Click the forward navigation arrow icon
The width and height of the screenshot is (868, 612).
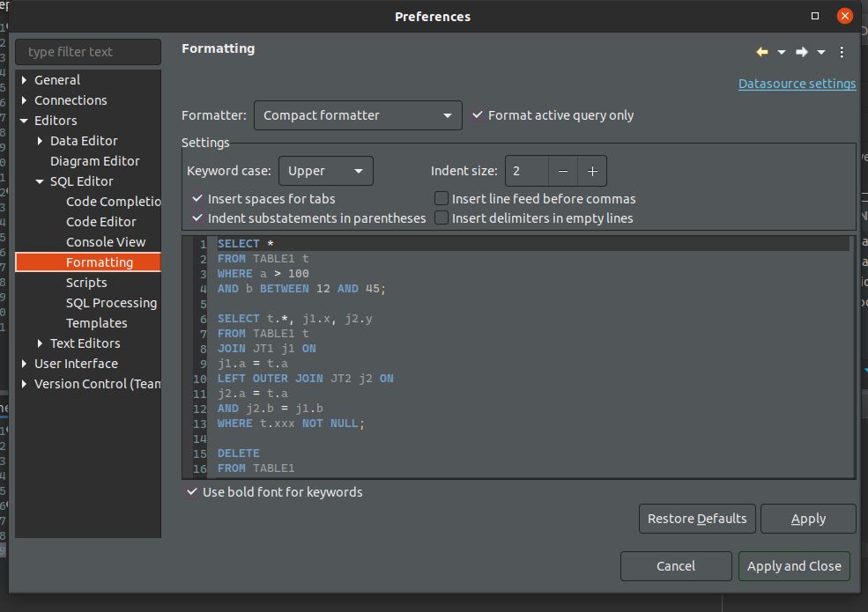coord(801,53)
